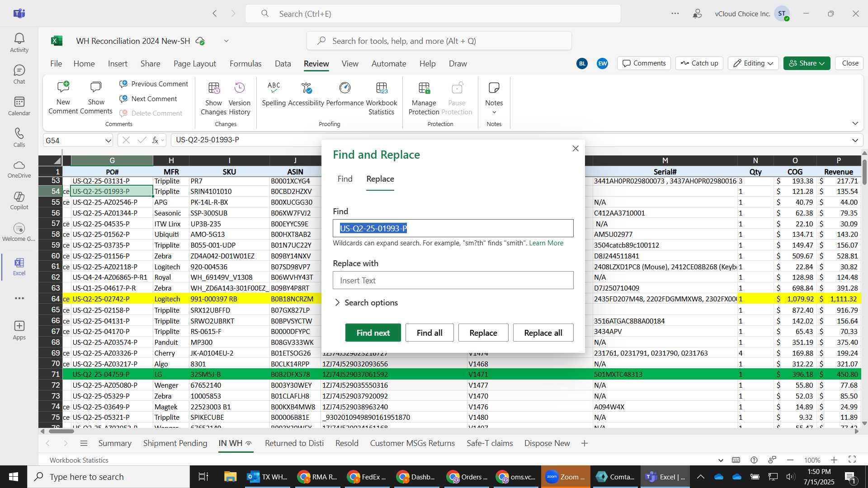The image size is (868, 488).
Task: Expand the formula bar
Action: [x=855, y=140]
